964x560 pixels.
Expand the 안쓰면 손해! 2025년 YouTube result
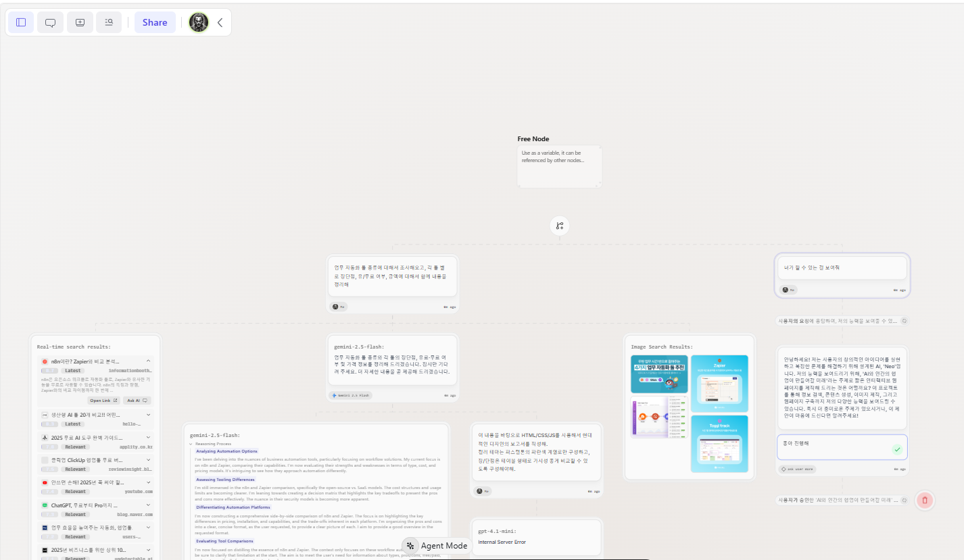148,482
